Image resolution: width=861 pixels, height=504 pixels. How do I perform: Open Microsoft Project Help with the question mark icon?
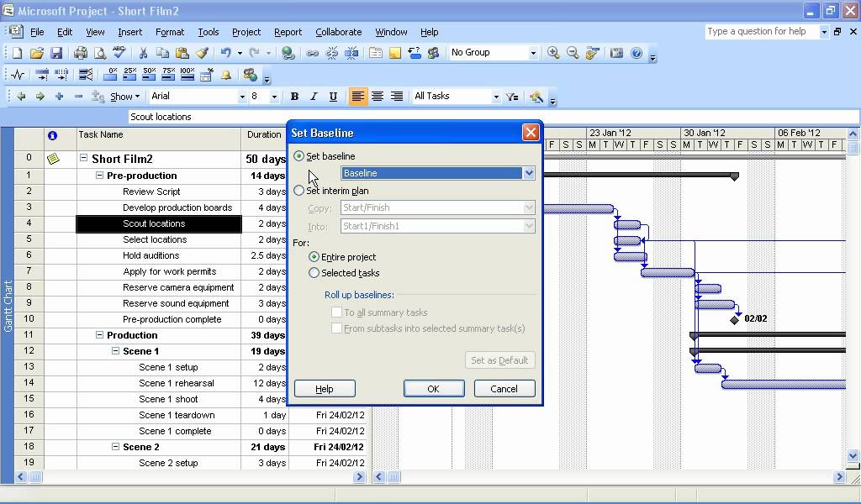pos(637,53)
